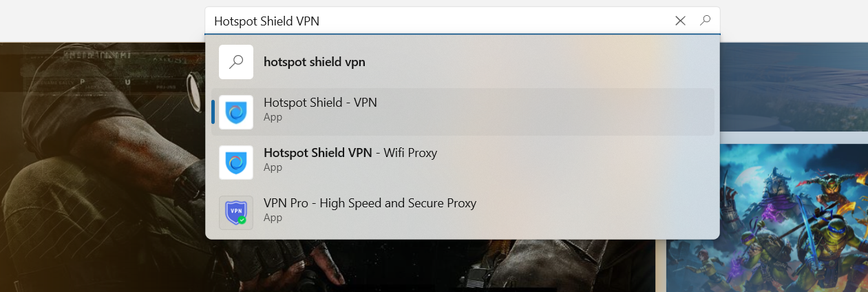Click 'App' label under VPN Pro suggestion
The height and width of the screenshot is (292, 868).
tap(273, 218)
